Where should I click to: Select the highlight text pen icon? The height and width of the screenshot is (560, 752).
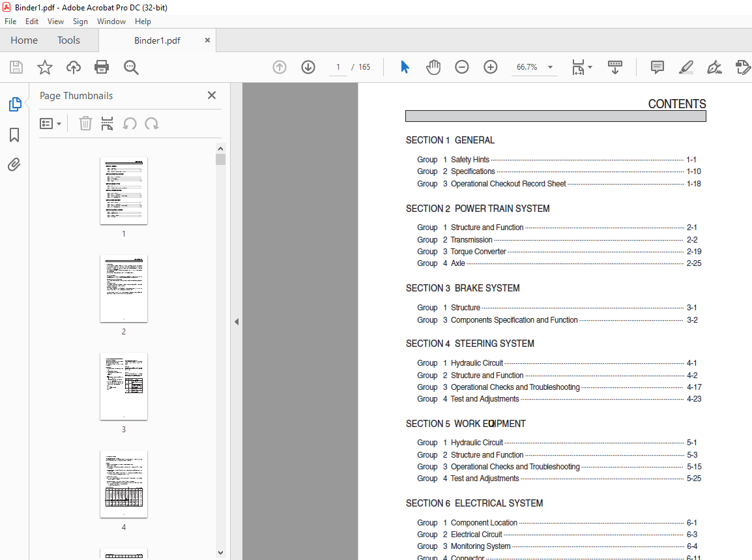click(x=686, y=67)
